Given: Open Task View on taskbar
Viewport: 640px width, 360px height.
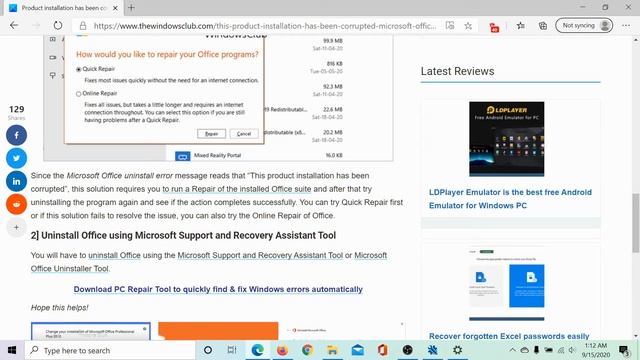Looking at the screenshot, I should (232, 350).
